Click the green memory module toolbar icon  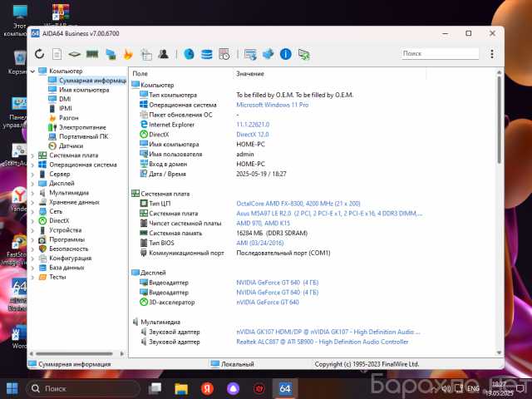click(x=92, y=54)
